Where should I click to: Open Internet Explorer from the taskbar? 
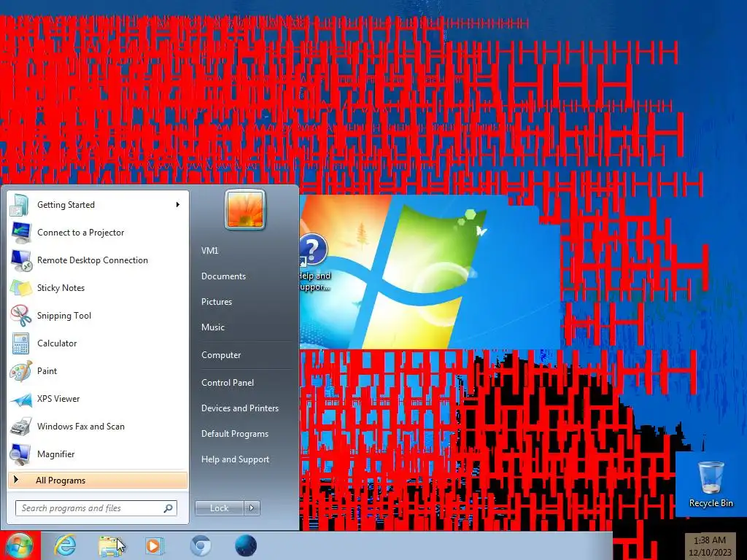65,545
